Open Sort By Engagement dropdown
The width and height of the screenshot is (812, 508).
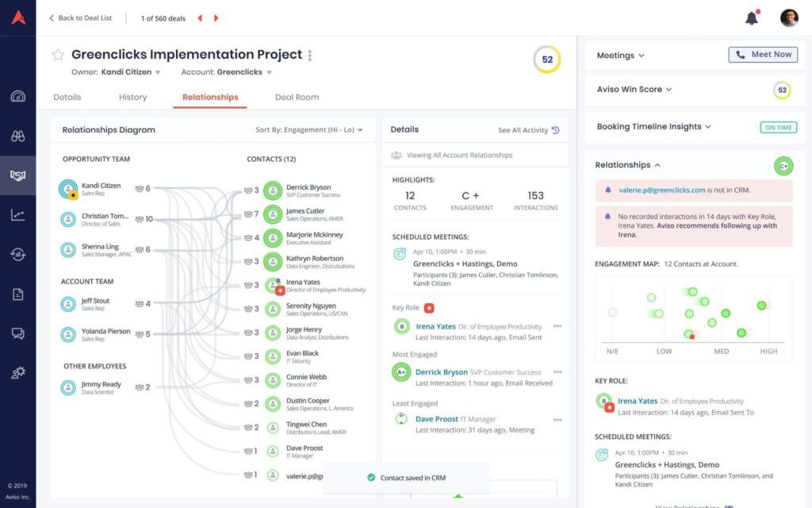309,130
